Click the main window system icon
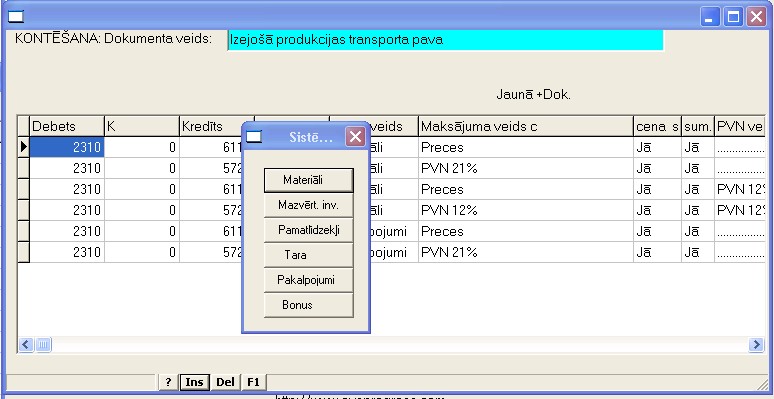The width and height of the screenshot is (774, 399). pyautogui.click(x=16, y=17)
